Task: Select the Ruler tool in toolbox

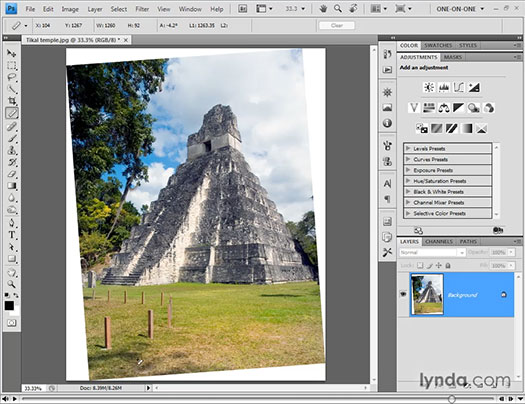Action: click(12, 113)
